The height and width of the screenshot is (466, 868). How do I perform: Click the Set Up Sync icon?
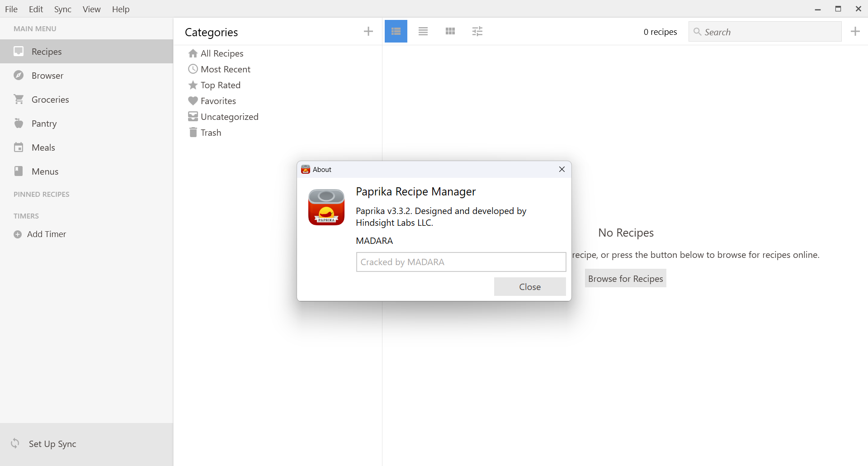pyautogui.click(x=15, y=443)
